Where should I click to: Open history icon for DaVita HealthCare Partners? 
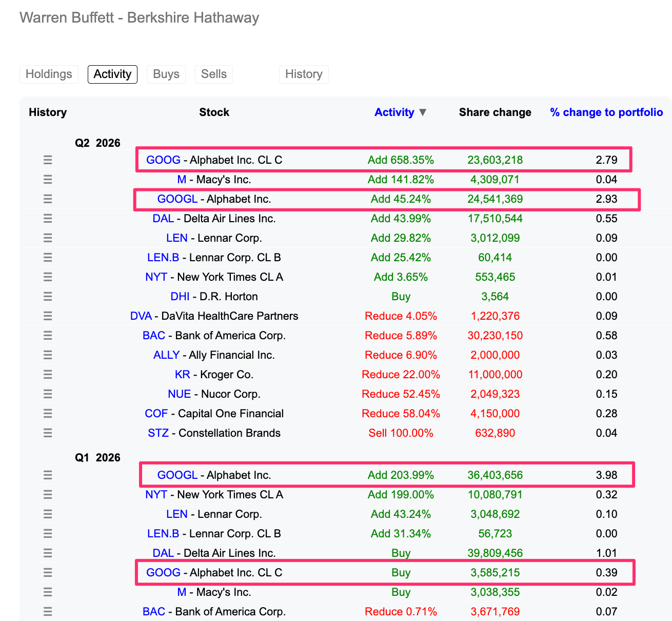pyautogui.click(x=48, y=316)
